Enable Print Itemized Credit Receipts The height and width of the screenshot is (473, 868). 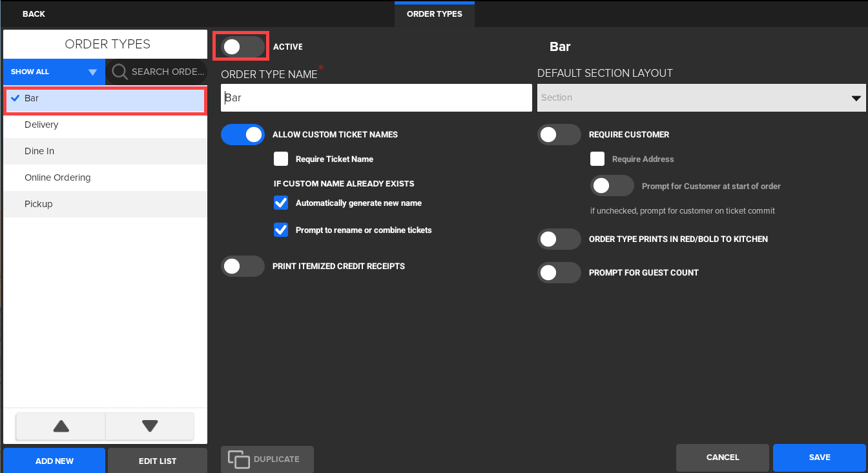243,266
